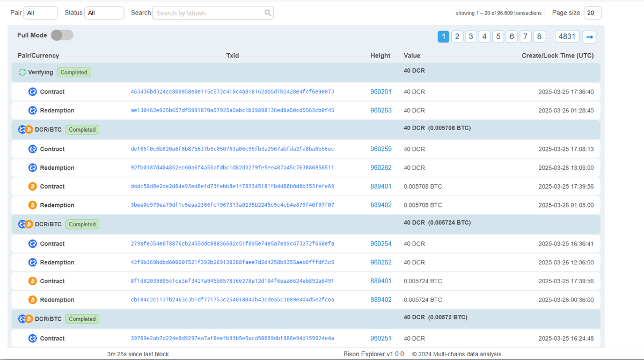This screenshot has height=360, width=644.
Task: Click the Verifying refresh icon
Action: coord(22,72)
